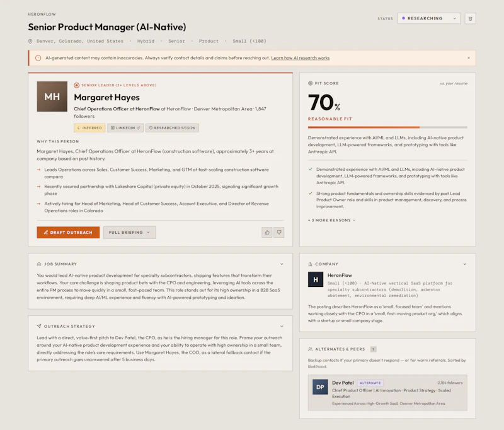
Task: Click the Job Summary home icon
Action: (39, 264)
